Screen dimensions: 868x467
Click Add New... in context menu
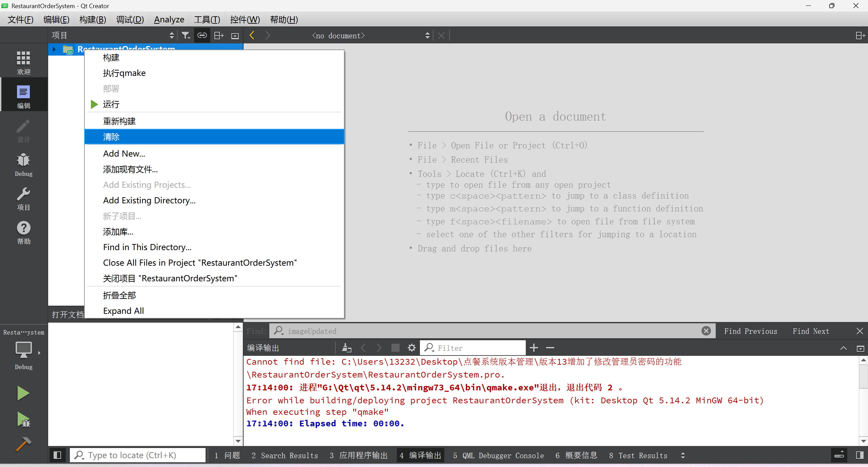(214, 154)
